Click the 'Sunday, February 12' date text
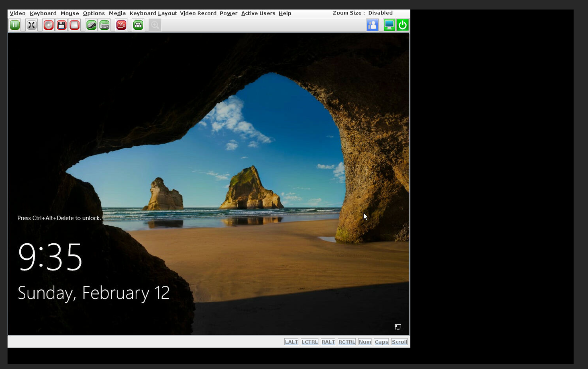The image size is (588, 369). click(x=93, y=293)
